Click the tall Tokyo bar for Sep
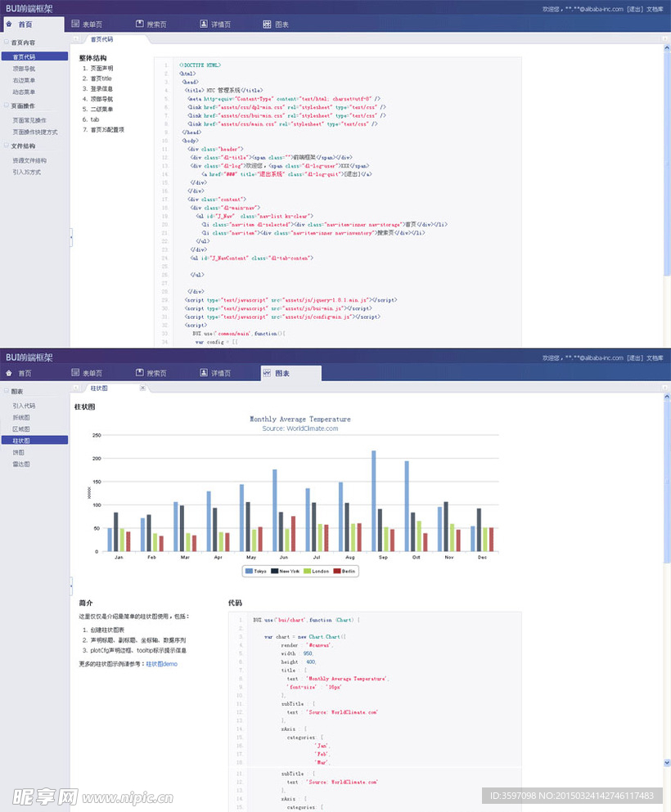The height and width of the screenshot is (812, 671). [x=374, y=500]
